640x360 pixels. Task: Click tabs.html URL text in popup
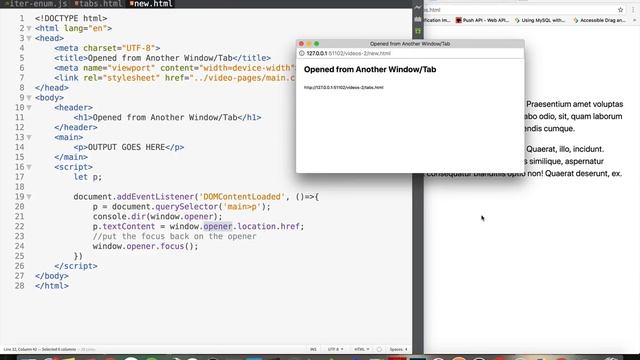click(x=343, y=87)
